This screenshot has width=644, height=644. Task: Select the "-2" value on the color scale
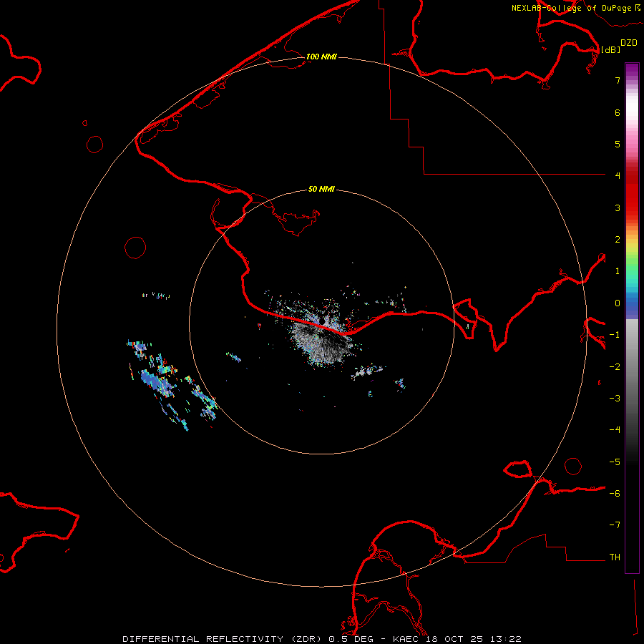(x=615, y=367)
